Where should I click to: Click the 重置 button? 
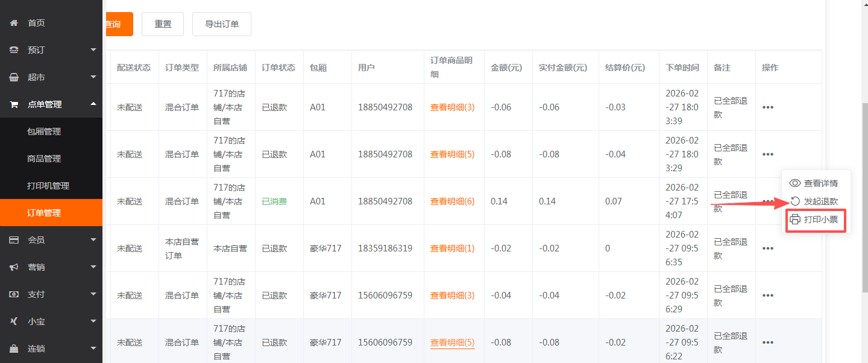[x=163, y=24]
